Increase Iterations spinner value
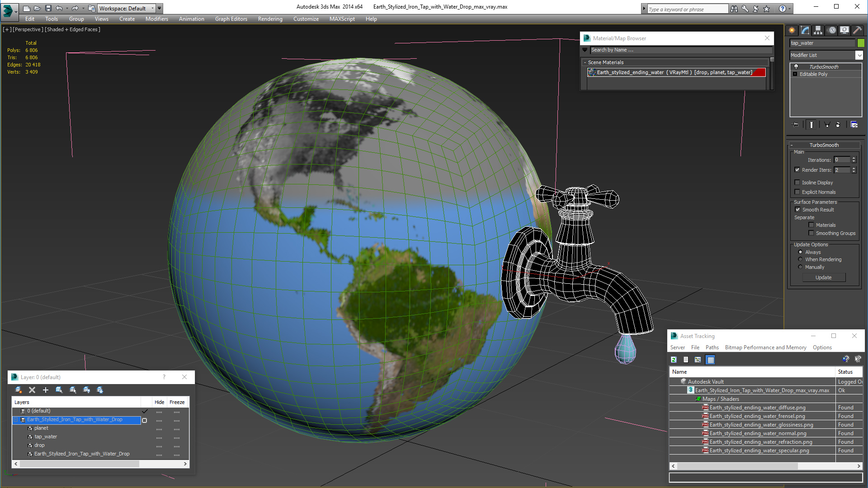Screen dimensions: 868x488 tap(854, 158)
